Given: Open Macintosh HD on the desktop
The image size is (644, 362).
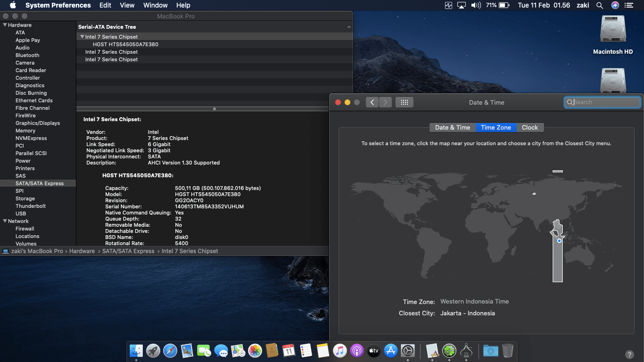Looking at the screenshot, I should pos(613,35).
